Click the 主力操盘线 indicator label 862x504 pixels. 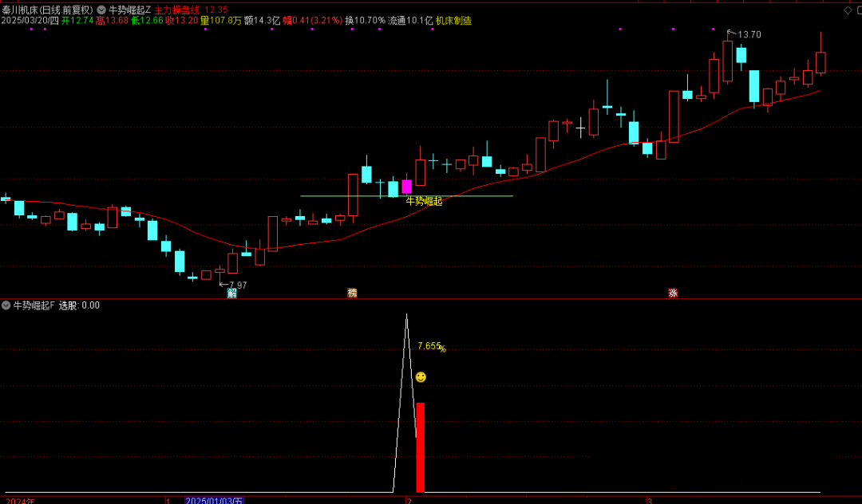coord(177,10)
